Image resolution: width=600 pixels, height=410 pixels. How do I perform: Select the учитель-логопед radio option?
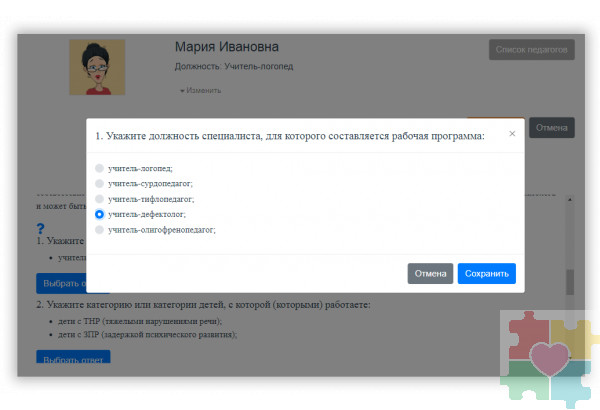(99, 169)
